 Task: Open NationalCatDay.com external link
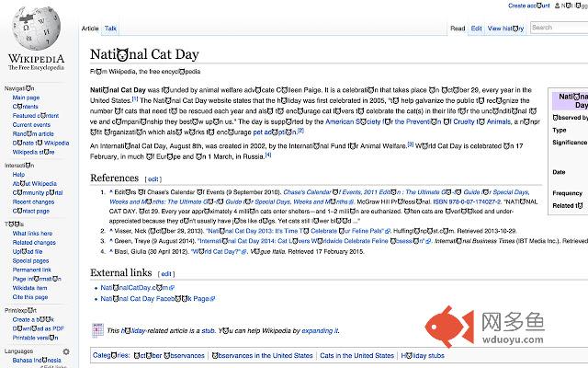(137, 288)
